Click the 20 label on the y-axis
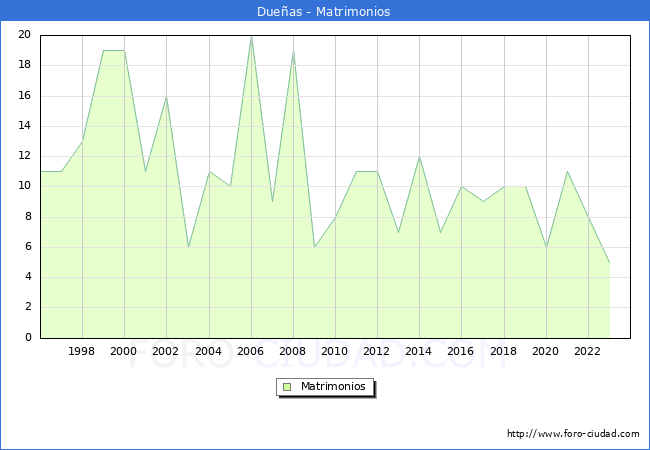This screenshot has width=650, height=450. coord(24,35)
